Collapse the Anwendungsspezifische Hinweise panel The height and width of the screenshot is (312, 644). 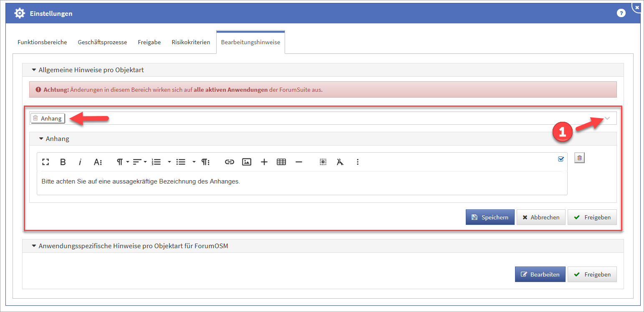pos(34,246)
